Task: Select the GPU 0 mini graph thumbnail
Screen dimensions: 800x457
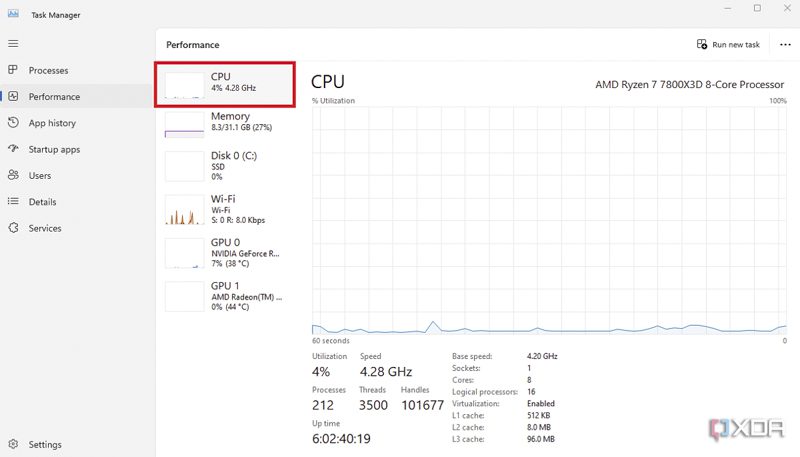Action: [185, 253]
